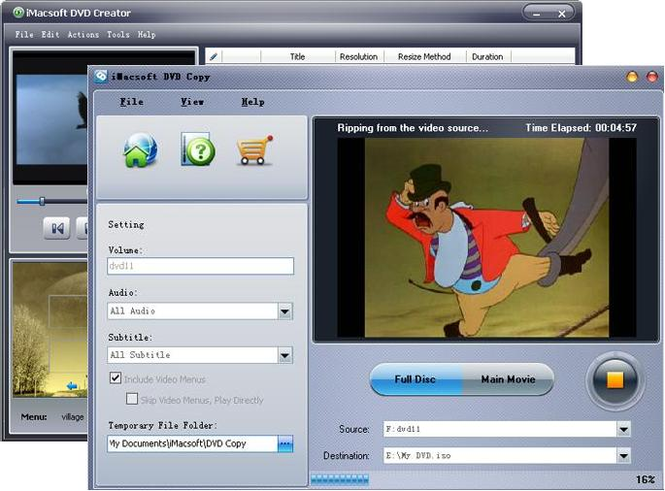The width and height of the screenshot is (665, 491).
Task: Open the Help menu in DVD Copy
Action: point(253,102)
